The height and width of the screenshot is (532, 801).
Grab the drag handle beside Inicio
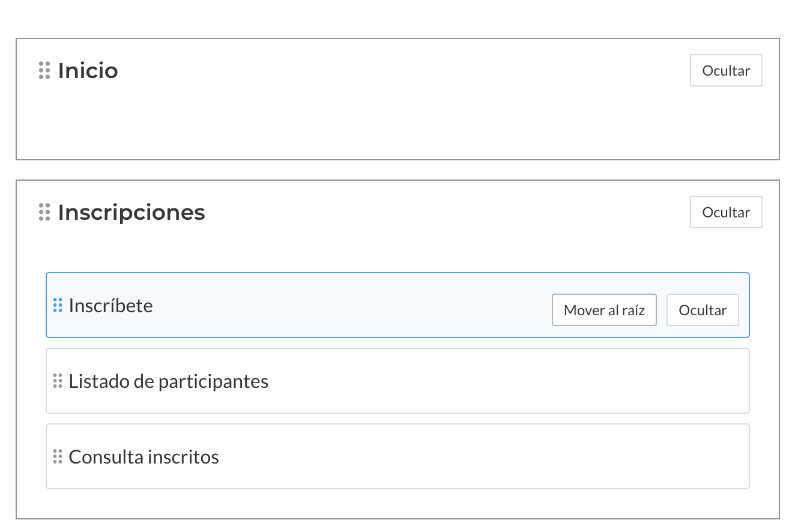(44, 70)
